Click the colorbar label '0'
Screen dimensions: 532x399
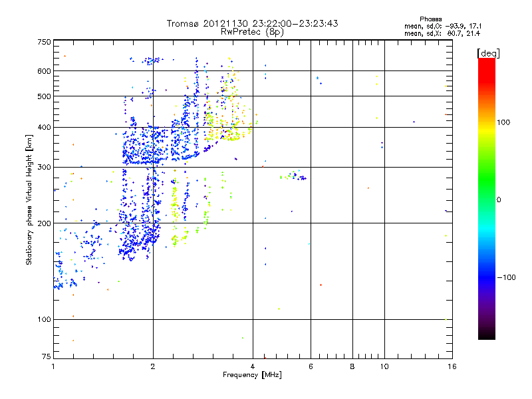tap(498, 200)
